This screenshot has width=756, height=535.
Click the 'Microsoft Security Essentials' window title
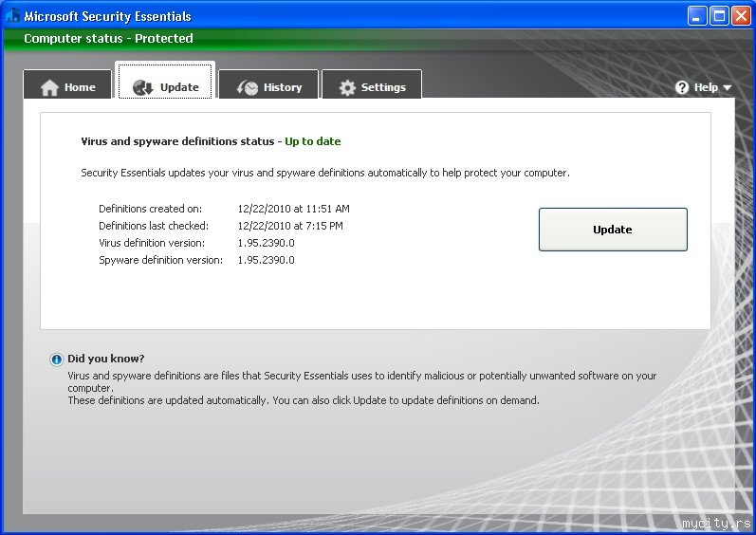[107, 16]
